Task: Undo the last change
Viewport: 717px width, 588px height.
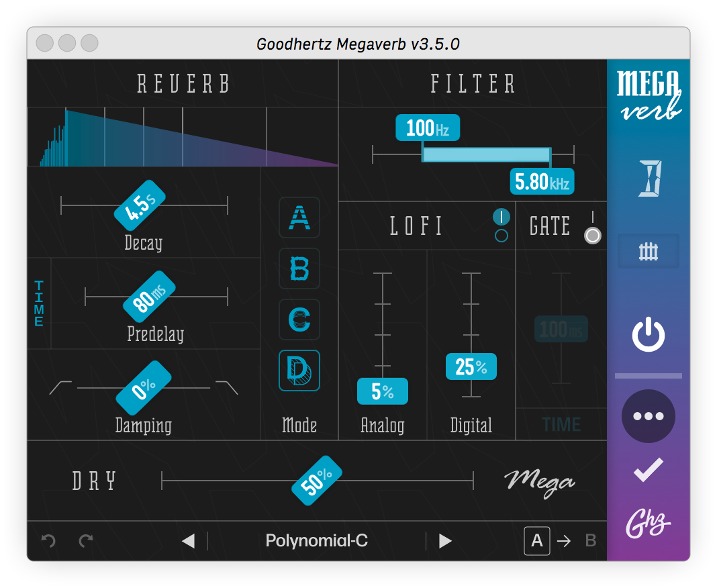Action: pos(48,541)
